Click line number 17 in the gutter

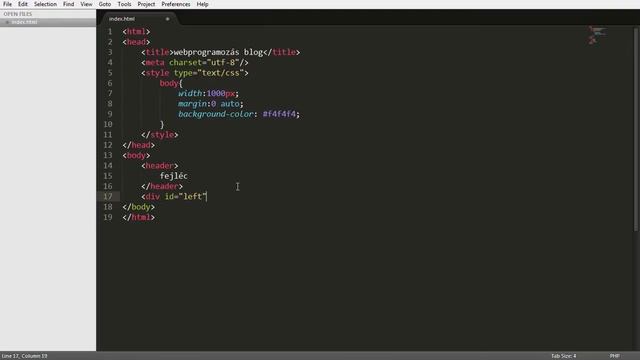point(108,196)
